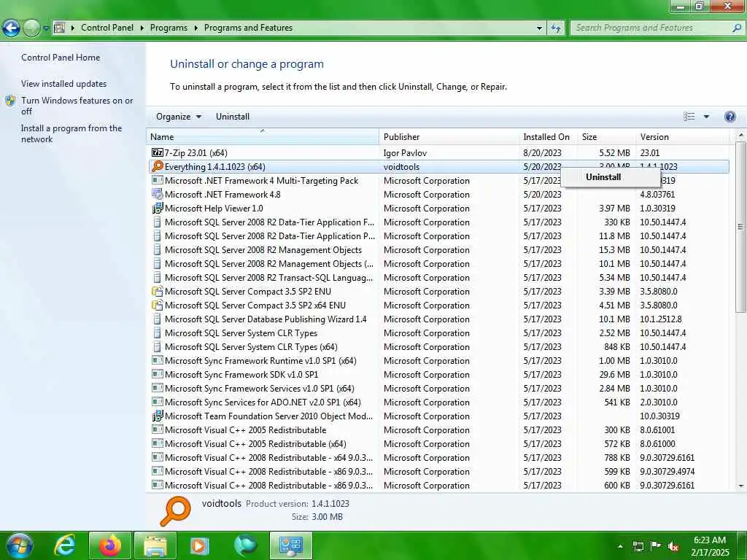This screenshot has width=747, height=560.
Task: Sort by the Version column header
Action: click(x=682, y=136)
